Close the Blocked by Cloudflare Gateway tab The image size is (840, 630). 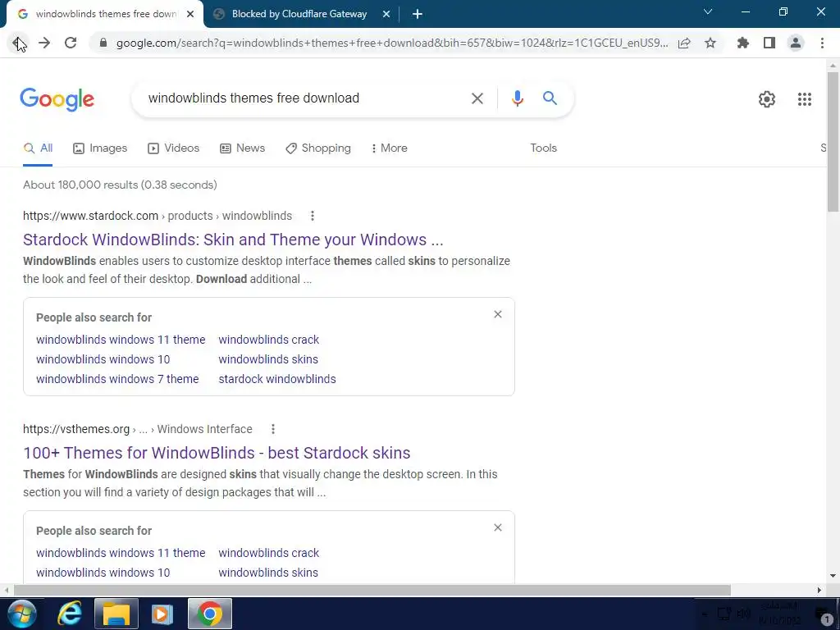(x=386, y=15)
